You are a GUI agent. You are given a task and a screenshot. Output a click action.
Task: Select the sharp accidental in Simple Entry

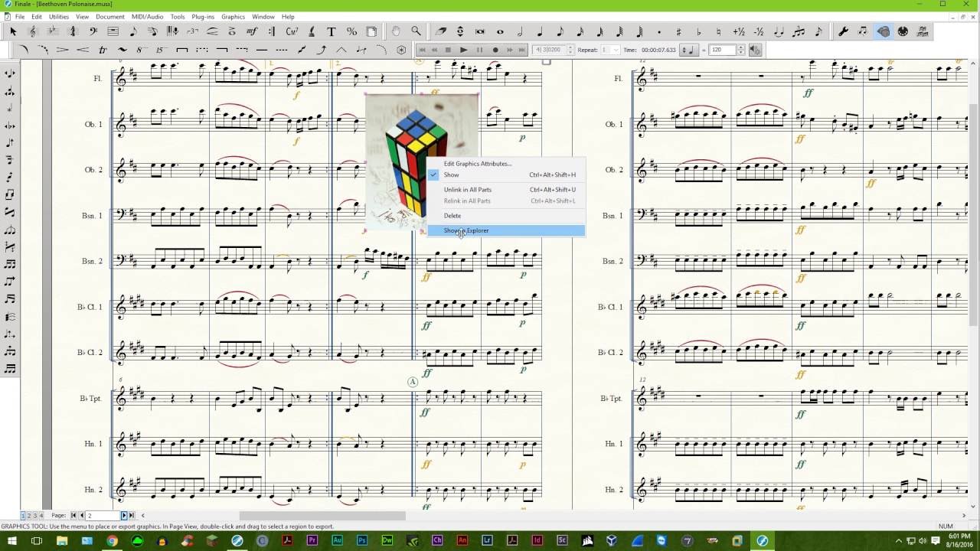pyautogui.click(x=679, y=31)
